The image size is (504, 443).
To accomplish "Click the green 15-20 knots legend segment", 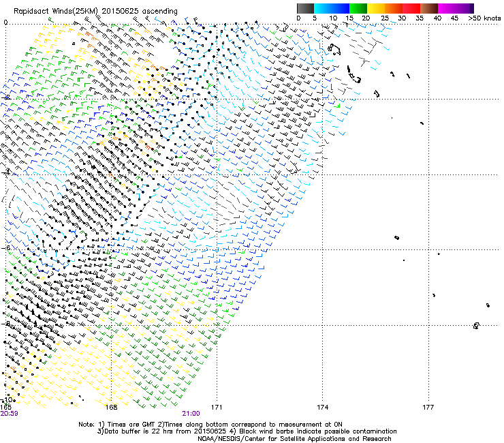I will point(358,8).
